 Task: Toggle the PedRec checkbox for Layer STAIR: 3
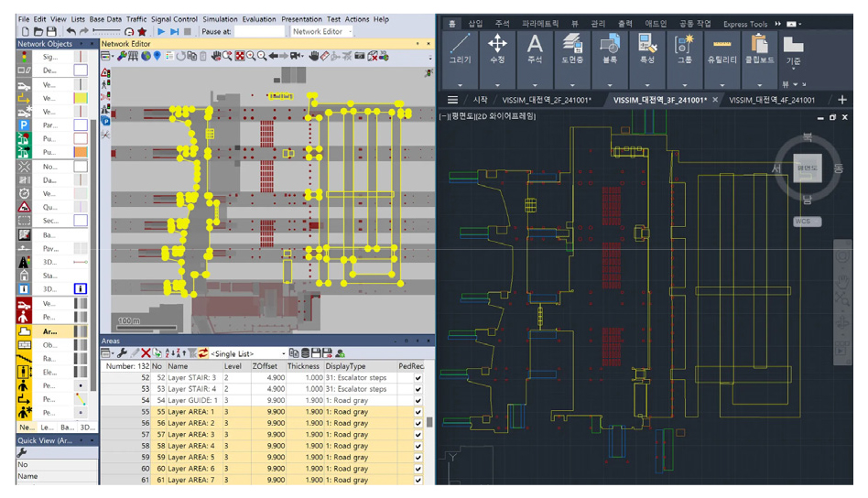[418, 378]
